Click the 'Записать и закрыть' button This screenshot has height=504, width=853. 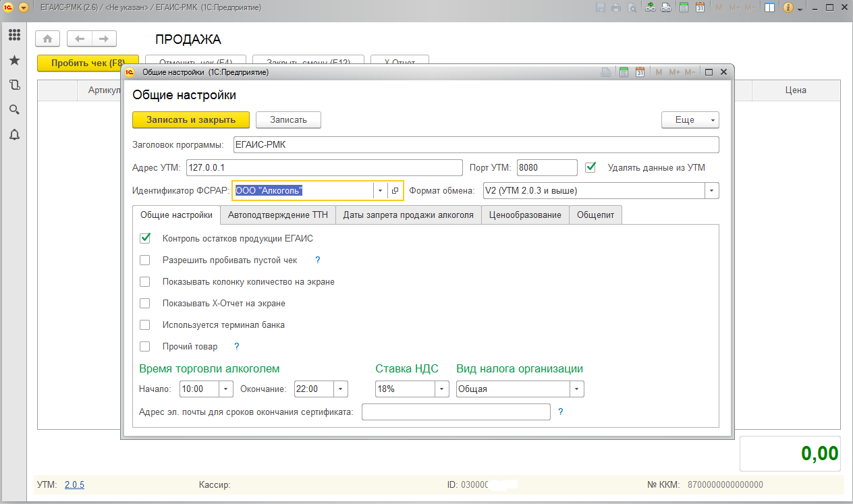[191, 119]
